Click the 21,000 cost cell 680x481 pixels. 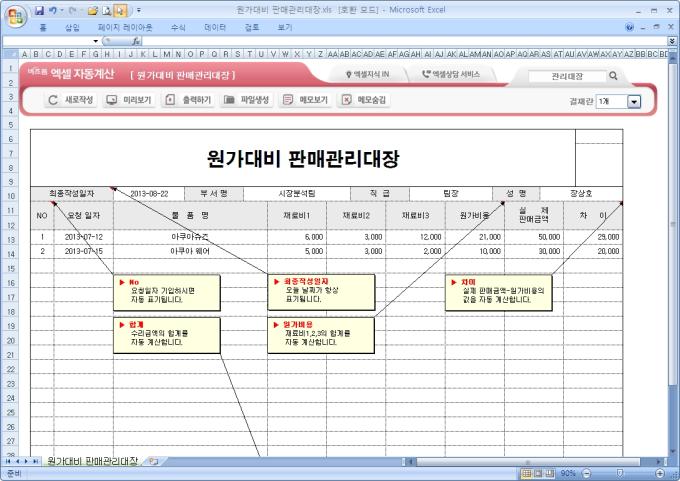(x=475, y=237)
